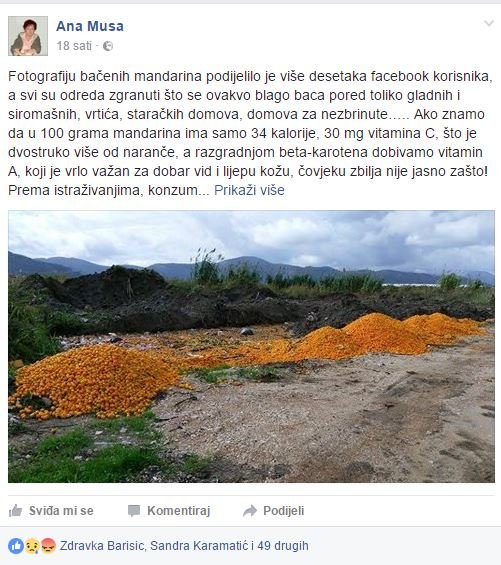This screenshot has height=565, width=501.
Task: Click the speech bubble comment icon
Action: coord(134,511)
